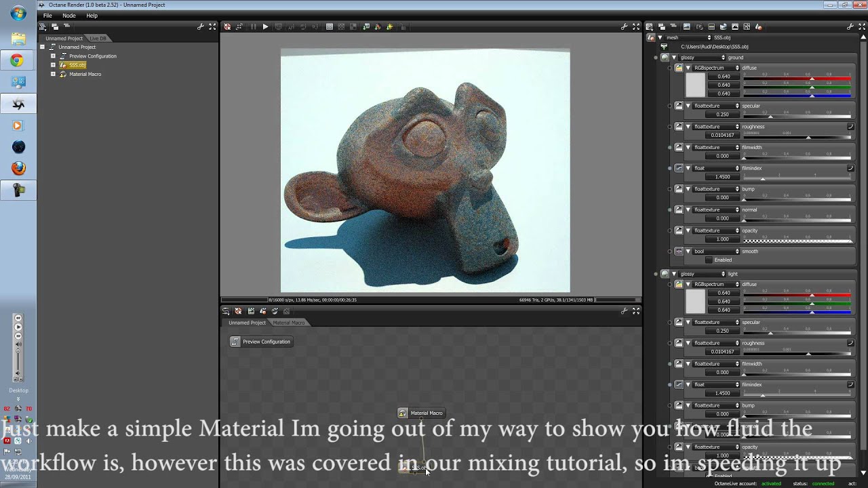
Task: Open node inspector wrench settings
Action: 851,26
